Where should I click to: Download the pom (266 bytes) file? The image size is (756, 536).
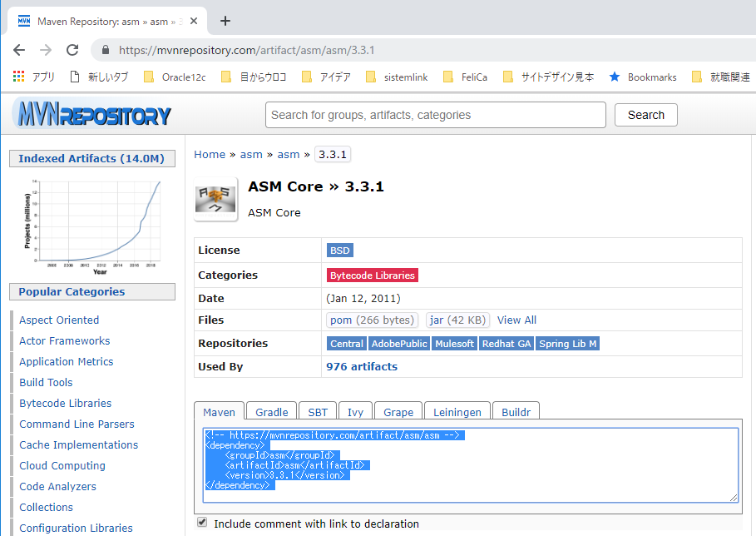tap(372, 320)
